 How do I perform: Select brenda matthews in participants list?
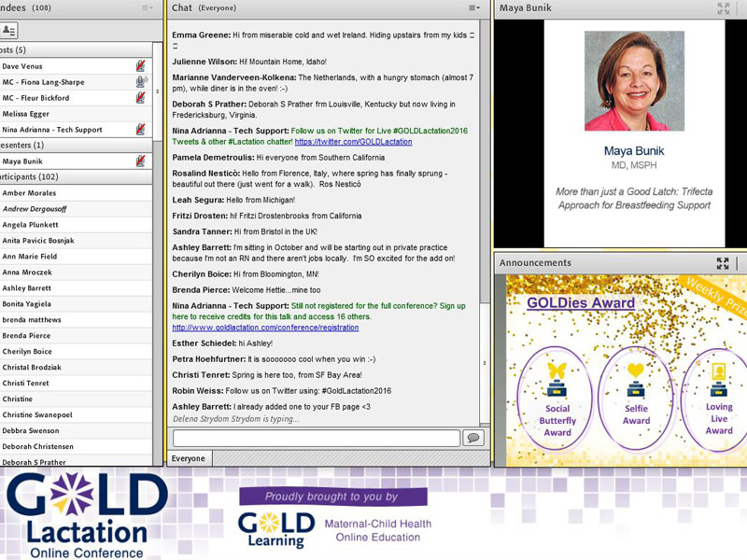click(x=77, y=319)
